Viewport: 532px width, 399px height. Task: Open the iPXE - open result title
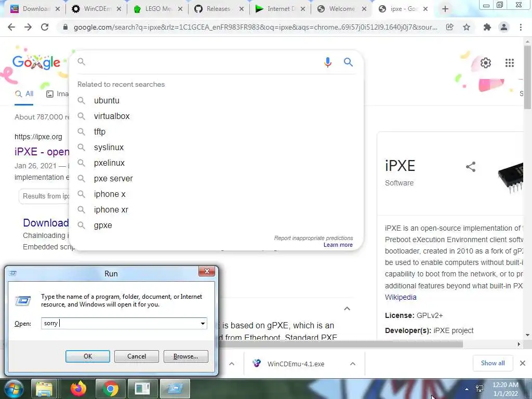(42, 152)
